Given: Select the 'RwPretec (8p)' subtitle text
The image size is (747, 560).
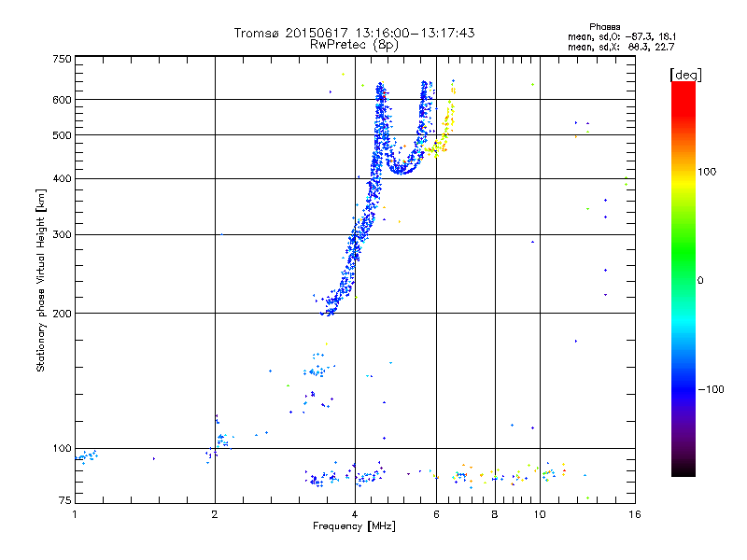Looking at the screenshot, I should tap(354, 45).
